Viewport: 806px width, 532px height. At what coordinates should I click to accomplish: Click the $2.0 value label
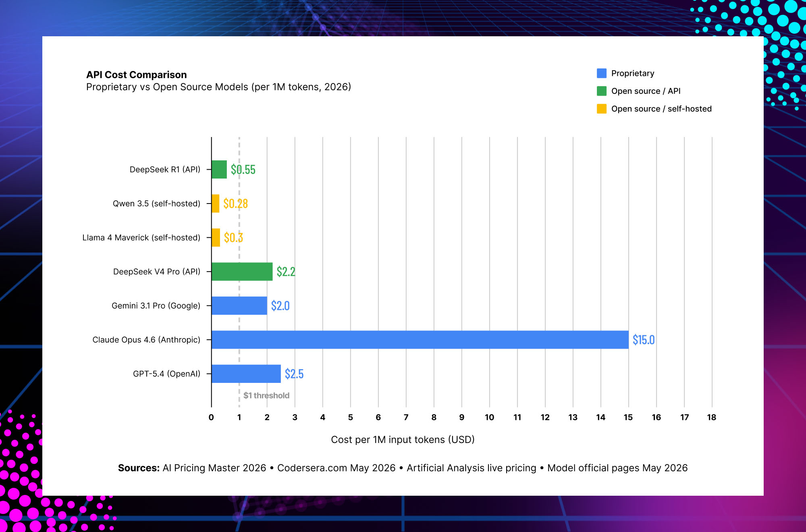pos(280,306)
